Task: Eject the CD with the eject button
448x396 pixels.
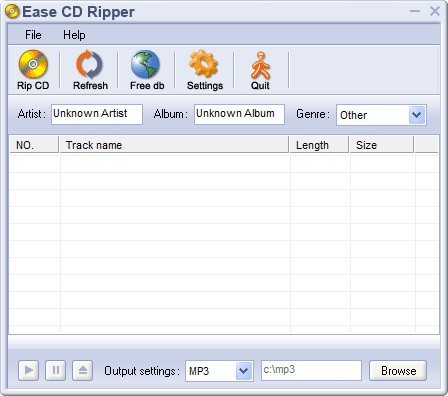Action: pyautogui.click(x=83, y=370)
